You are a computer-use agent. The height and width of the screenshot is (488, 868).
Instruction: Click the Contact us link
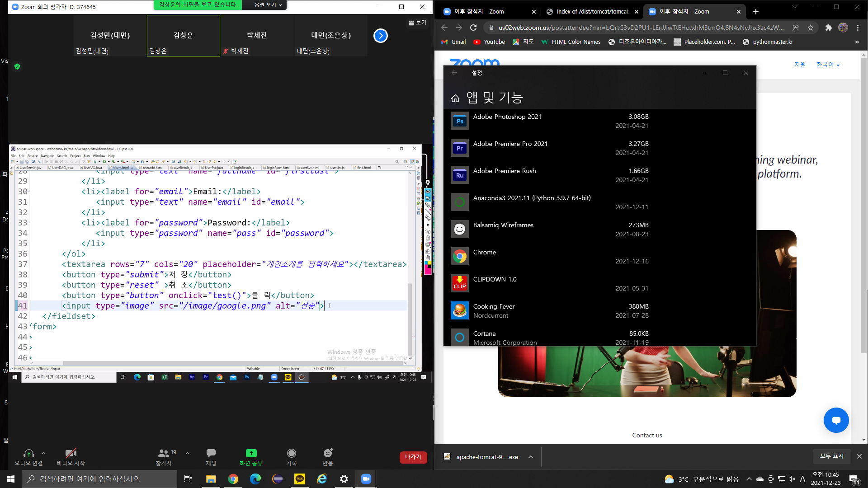(647, 435)
